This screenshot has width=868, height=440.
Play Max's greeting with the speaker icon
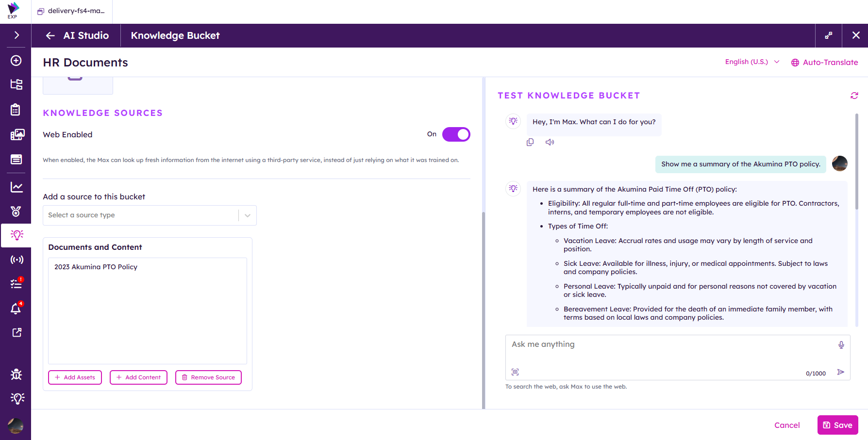[550, 142]
